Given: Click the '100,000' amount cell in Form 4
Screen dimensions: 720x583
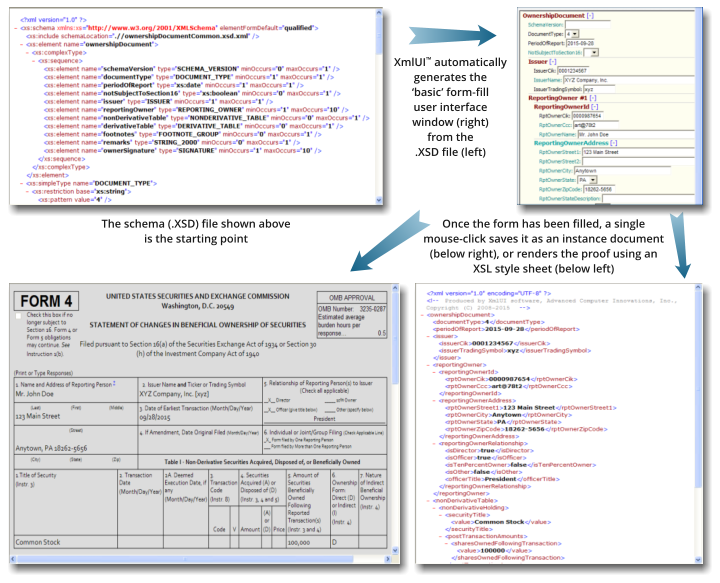Looking at the screenshot, I should point(298,543).
